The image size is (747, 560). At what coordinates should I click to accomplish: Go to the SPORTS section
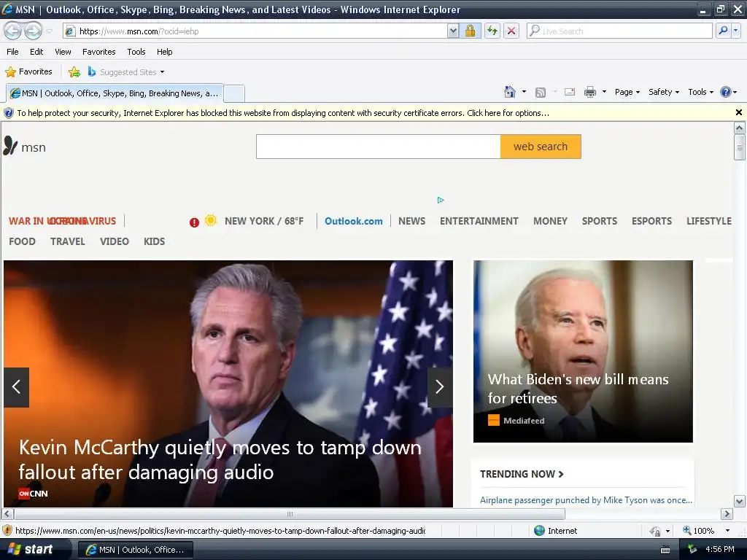[x=600, y=221]
